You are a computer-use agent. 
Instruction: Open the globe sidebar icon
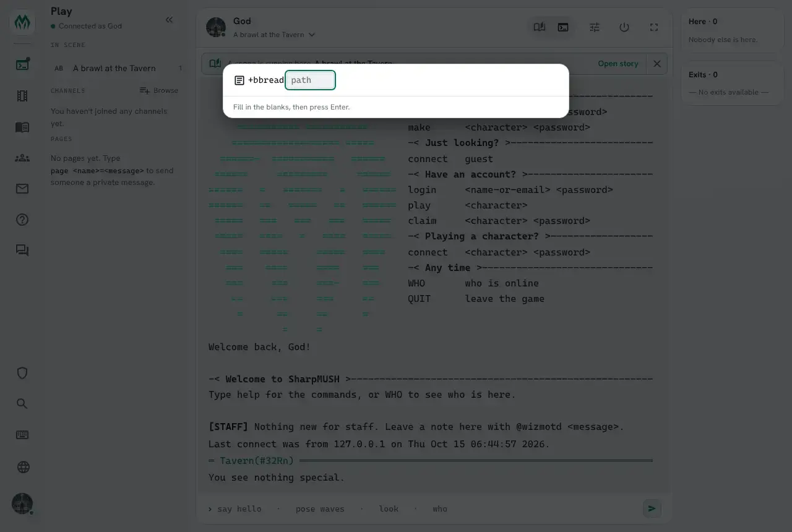tap(22, 467)
